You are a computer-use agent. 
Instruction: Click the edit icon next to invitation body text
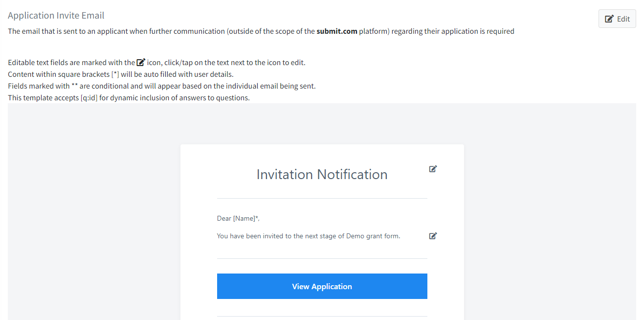(x=433, y=236)
